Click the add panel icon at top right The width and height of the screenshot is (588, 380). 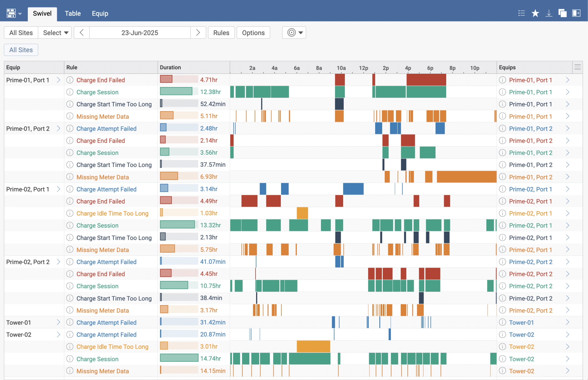tap(576, 13)
